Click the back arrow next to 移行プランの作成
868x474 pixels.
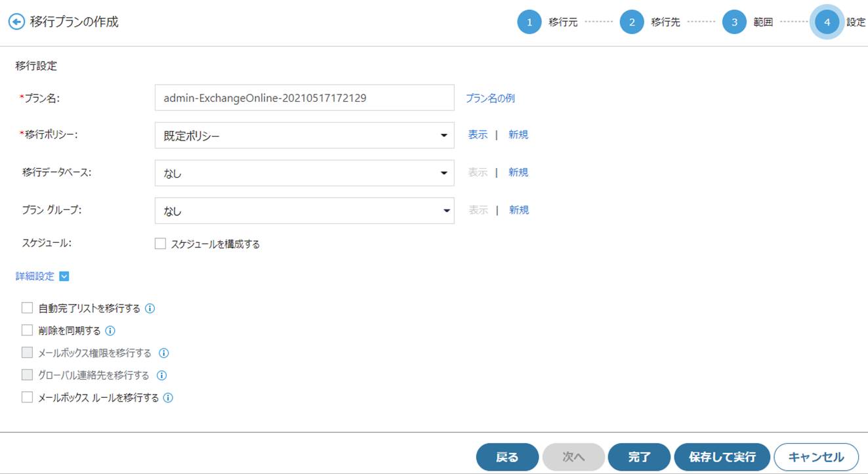coord(16,22)
